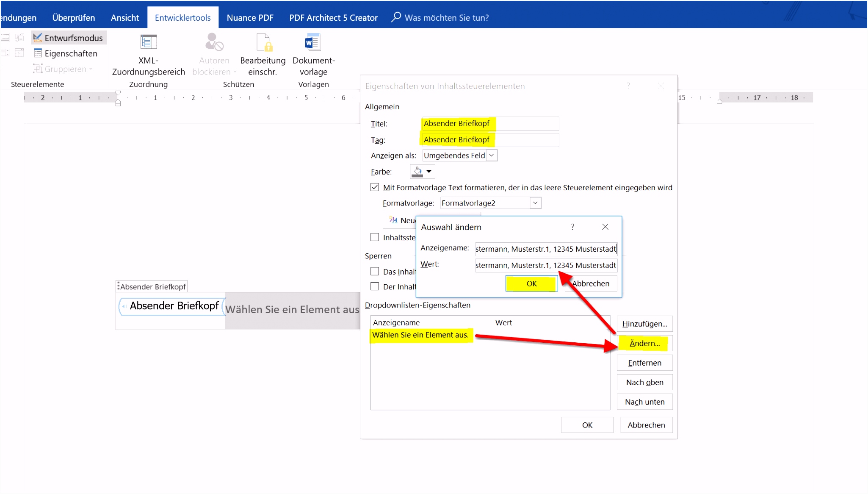Click the Titel input field
The height and width of the screenshot is (494, 868).
(x=490, y=123)
